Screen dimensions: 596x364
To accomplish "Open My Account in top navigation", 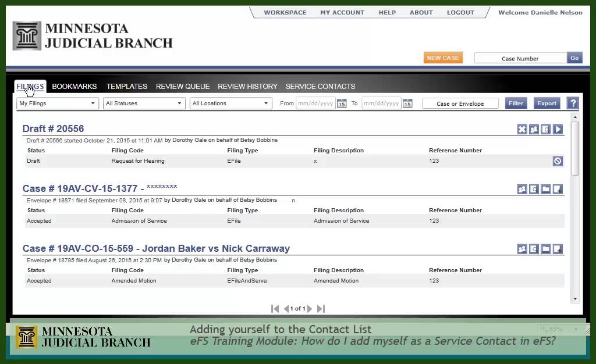I will coord(342,13).
